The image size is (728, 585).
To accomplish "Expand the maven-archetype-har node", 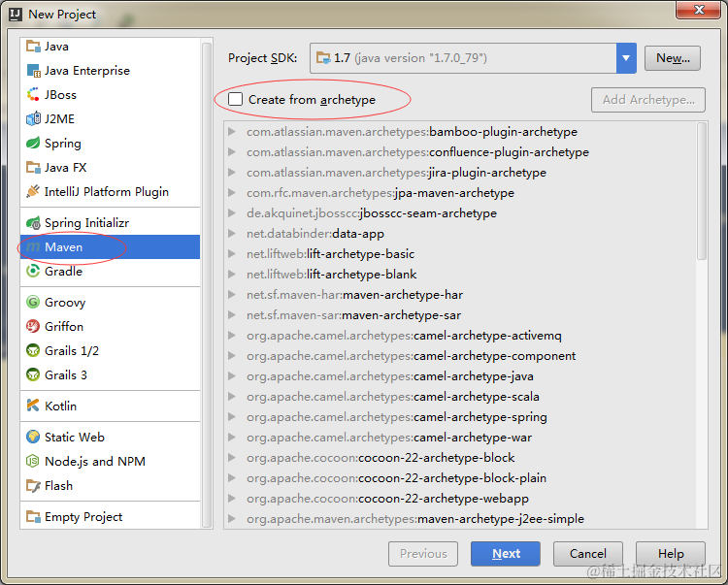I will [x=232, y=295].
